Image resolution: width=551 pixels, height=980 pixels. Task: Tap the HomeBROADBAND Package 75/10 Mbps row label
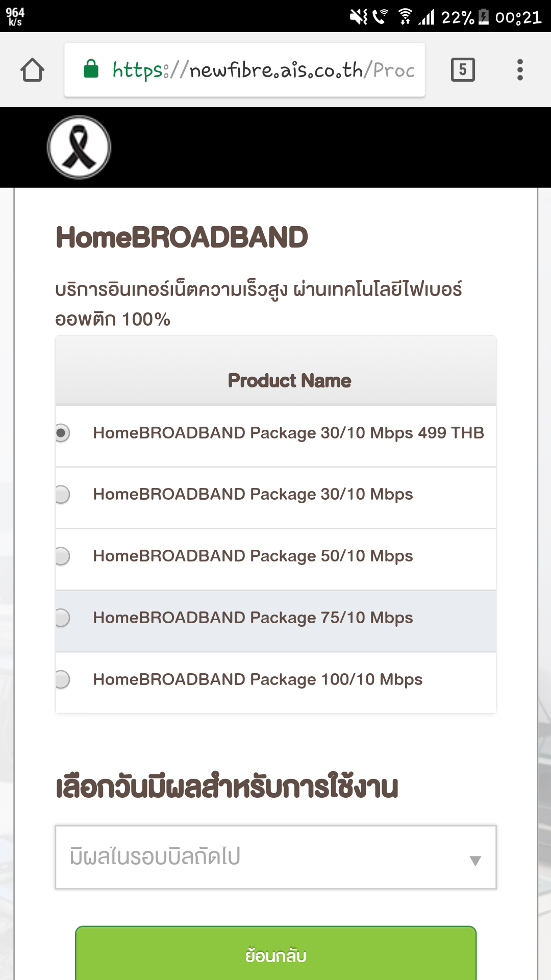point(253,618)
